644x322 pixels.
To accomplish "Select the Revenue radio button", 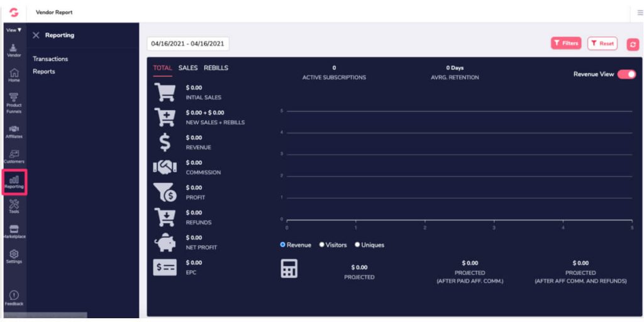I will pos(282,245).
